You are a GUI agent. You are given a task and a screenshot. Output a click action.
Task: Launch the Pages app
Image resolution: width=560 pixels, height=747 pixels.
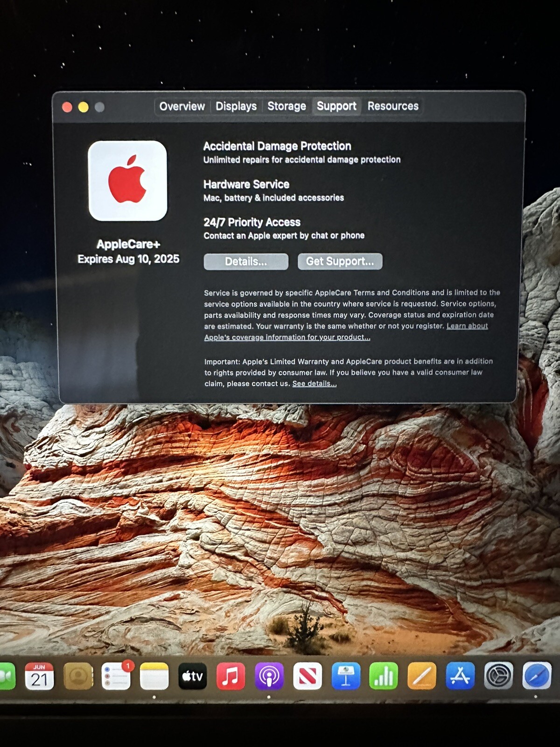(422, 676)
